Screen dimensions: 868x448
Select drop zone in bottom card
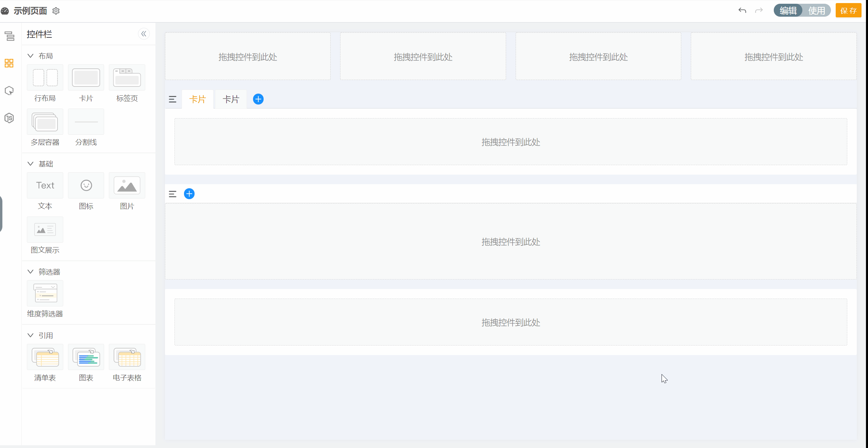click(511, 322)
